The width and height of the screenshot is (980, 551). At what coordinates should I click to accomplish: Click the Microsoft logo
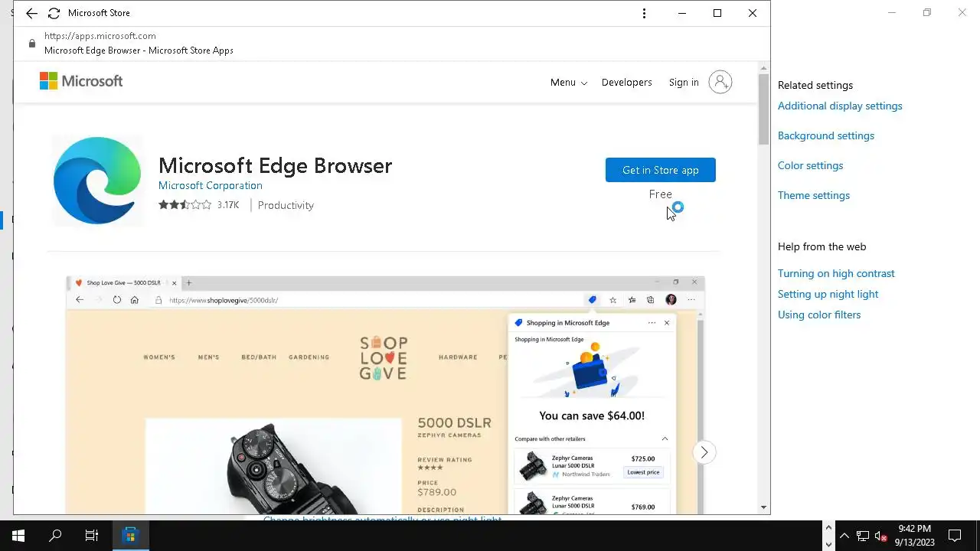pos(81,81)
